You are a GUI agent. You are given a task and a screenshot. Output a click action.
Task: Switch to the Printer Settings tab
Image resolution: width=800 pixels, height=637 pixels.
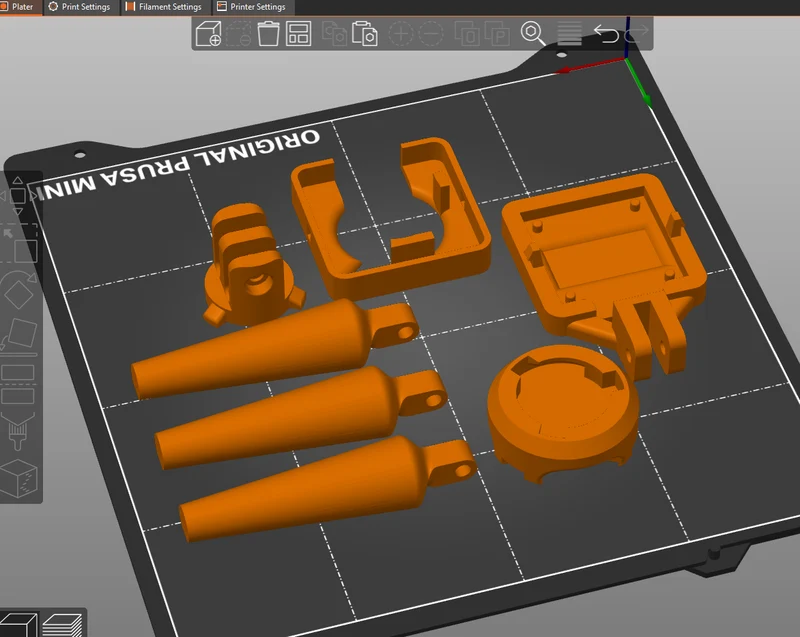point(252,7)
